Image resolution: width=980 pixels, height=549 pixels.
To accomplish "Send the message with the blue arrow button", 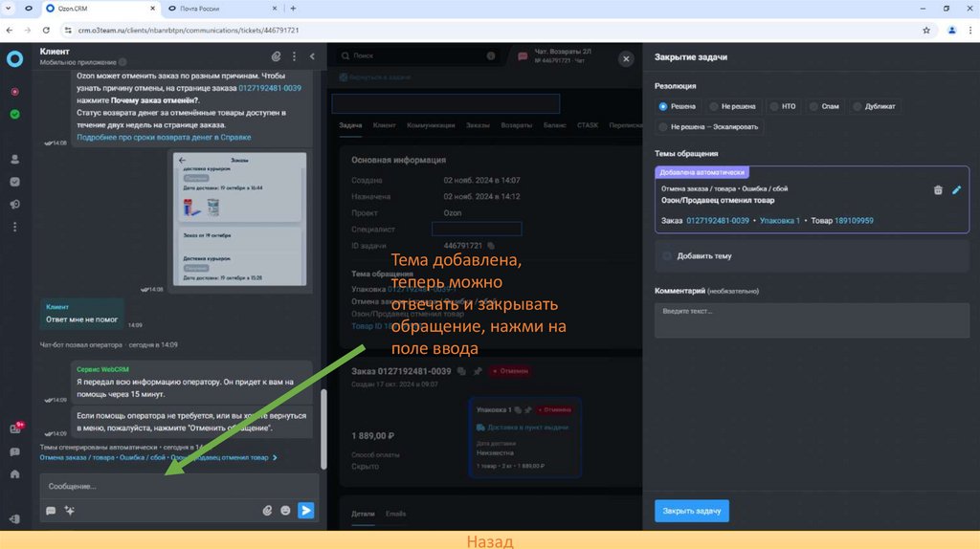I will (306, 511).
